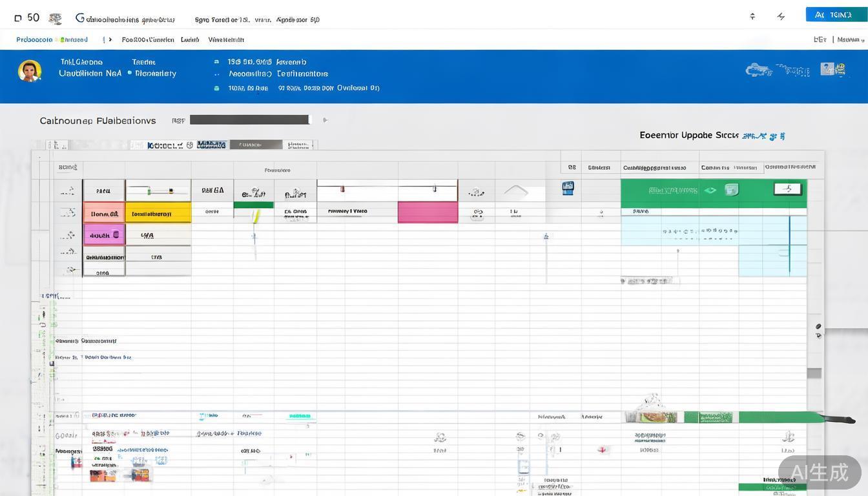Click the small arrow right of dark bar

tap(325, 120)
